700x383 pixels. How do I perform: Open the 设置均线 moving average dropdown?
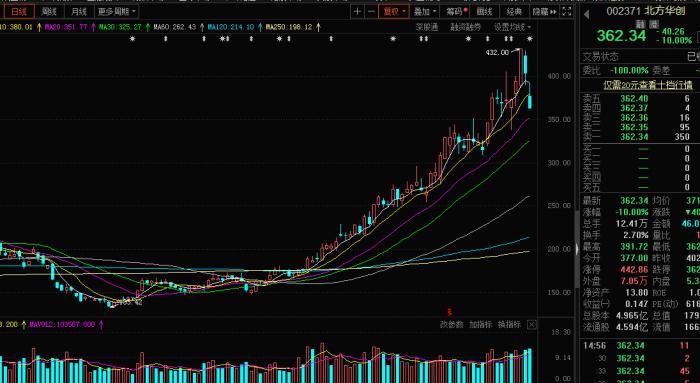tap(512, 27)
